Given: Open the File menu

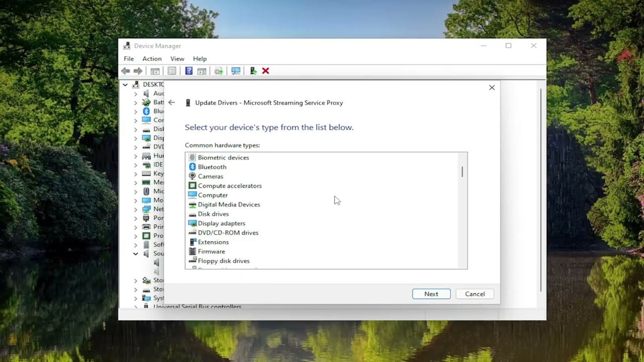Looking at the screenshot, I should click(129, 59).
